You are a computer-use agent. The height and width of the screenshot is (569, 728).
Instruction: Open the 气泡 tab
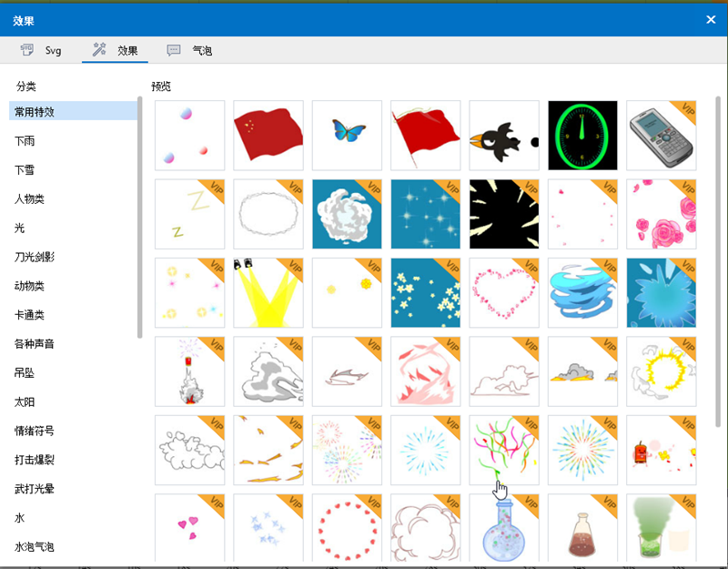[x=189, y=50]
